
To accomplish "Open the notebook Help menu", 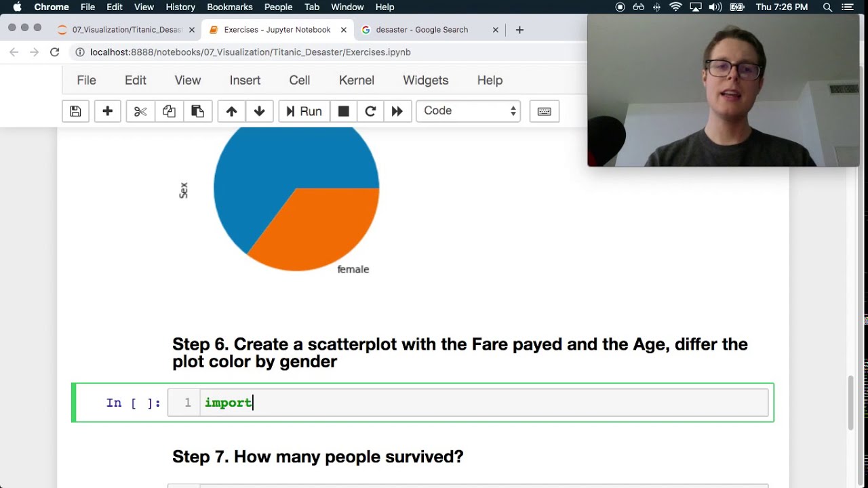I will [490, 80].
